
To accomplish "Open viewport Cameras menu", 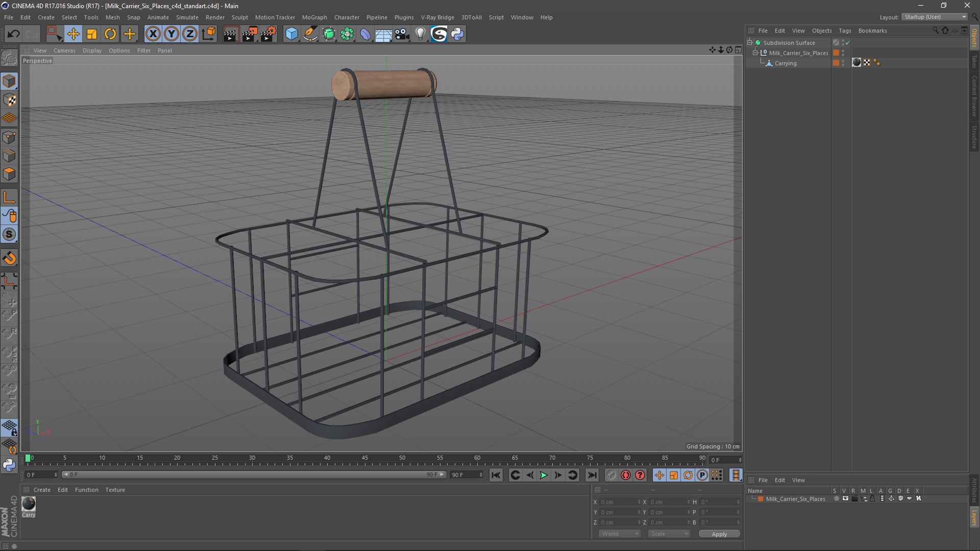I will [64, 51].
